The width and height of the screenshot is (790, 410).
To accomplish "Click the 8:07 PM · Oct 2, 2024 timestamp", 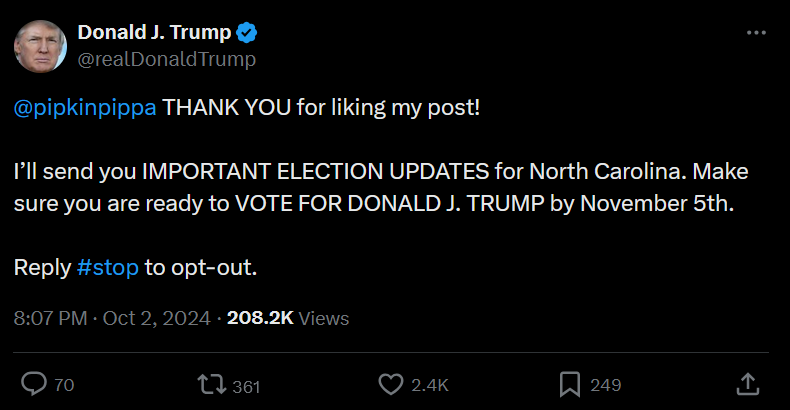I will click(x=112, y=318).
